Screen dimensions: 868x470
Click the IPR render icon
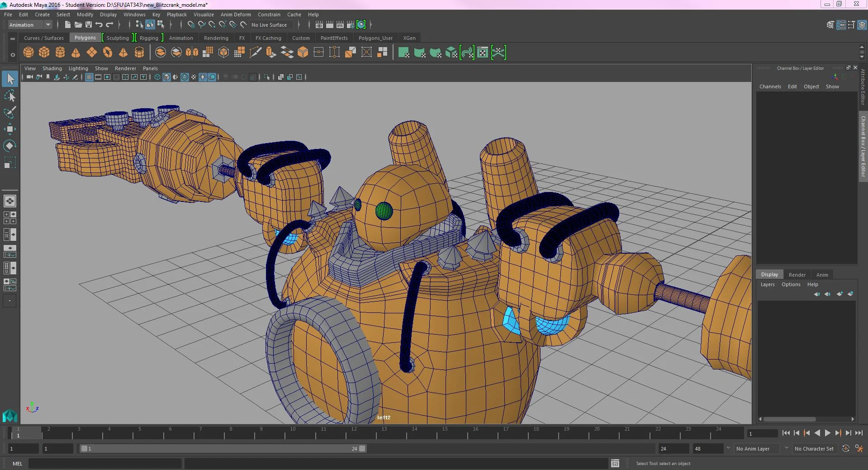pos(340,24)
